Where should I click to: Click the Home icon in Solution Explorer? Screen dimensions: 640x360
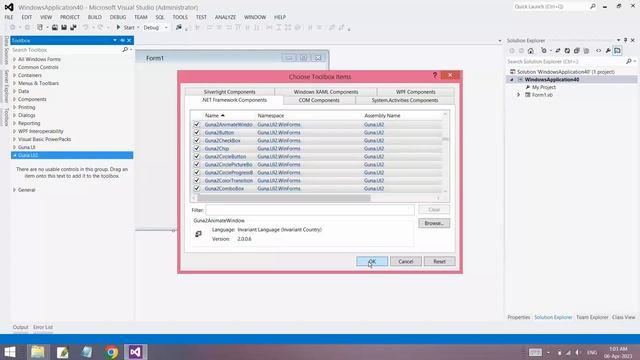tap(531, 51)
